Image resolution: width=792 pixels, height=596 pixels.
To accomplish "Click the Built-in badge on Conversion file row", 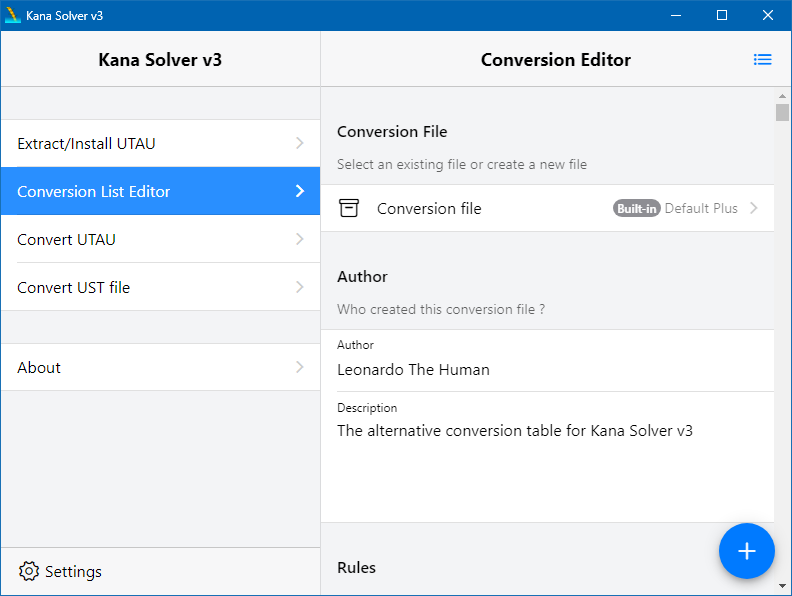I will [636, 208].
